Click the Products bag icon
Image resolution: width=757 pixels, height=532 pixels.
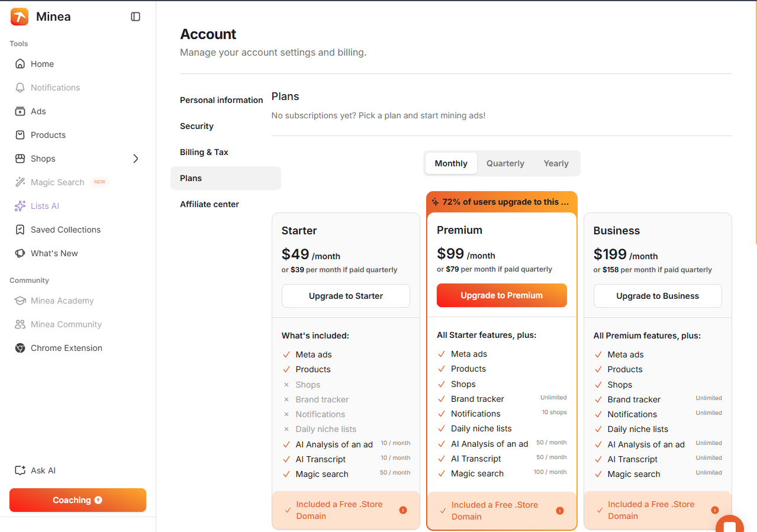click(20, 135)
